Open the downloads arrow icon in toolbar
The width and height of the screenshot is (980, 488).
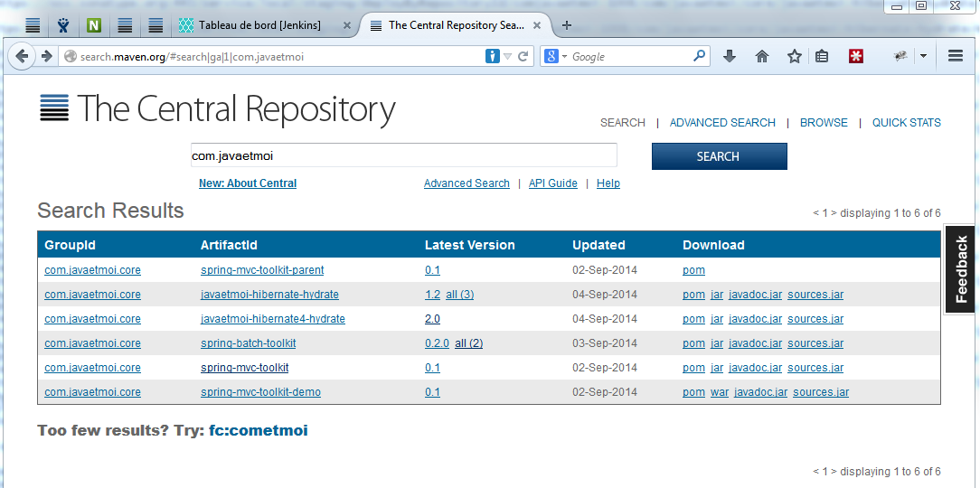(730, 56)
